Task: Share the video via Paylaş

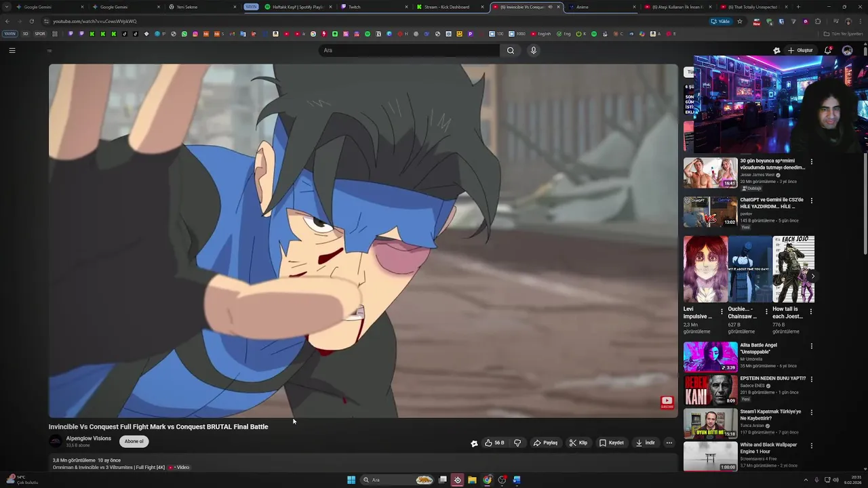Action: tap(545, 443)
